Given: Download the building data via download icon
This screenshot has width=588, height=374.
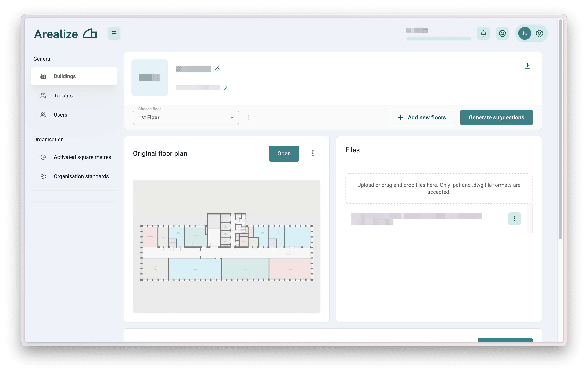Looking at the screenshot, I should pos(527,66).
